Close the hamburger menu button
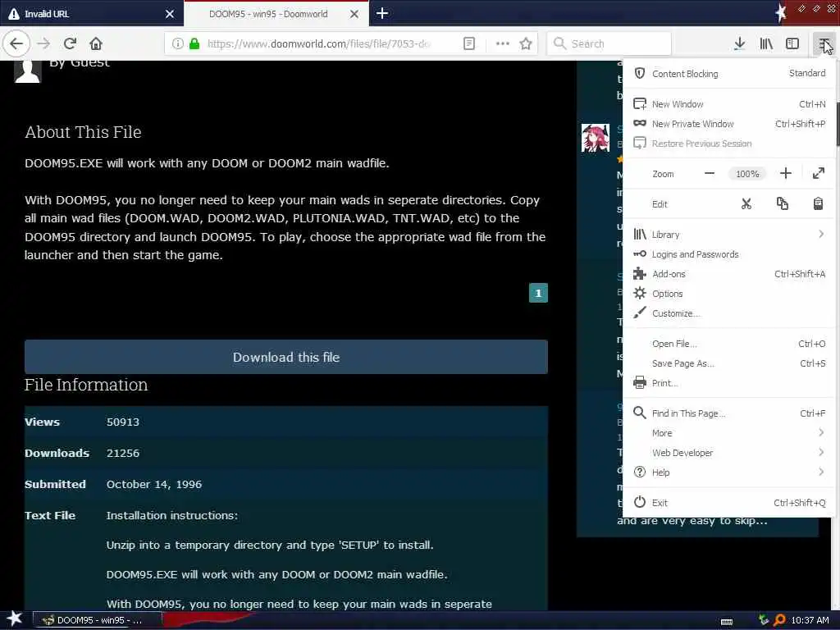Screen dimensions: 840x630 point(824,43)
